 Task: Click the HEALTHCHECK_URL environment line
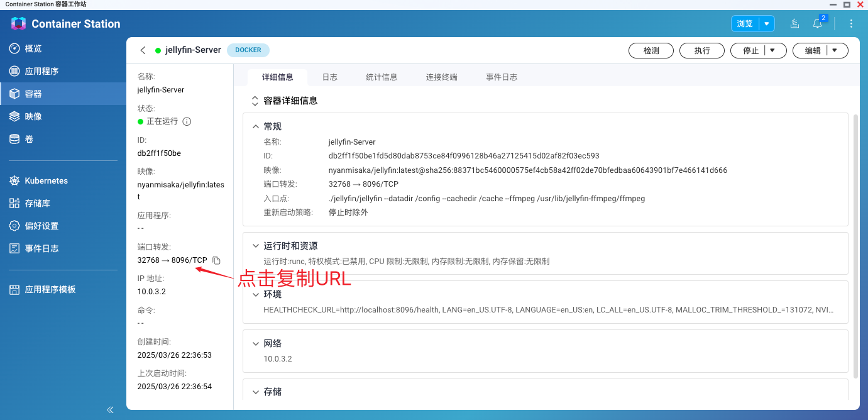coord(549,310)
